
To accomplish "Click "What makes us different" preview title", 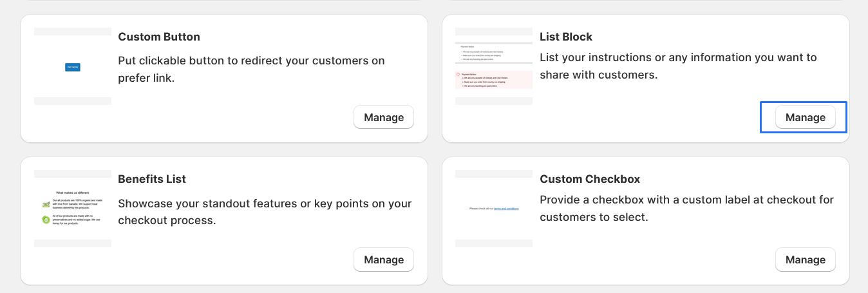I will [73, 193].
